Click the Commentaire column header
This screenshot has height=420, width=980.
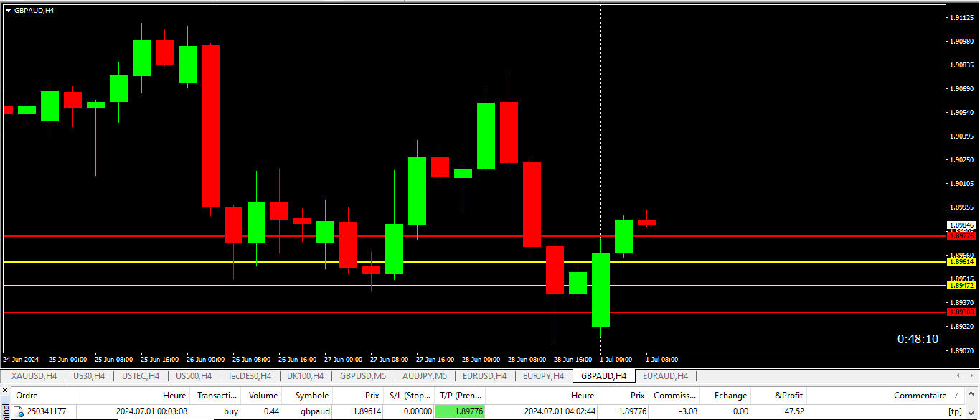[x=920, y=396]
